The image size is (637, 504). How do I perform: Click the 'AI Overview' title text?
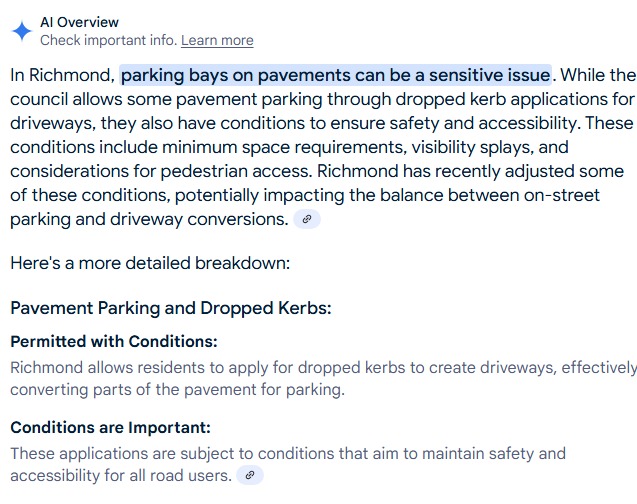pos(79,22)
